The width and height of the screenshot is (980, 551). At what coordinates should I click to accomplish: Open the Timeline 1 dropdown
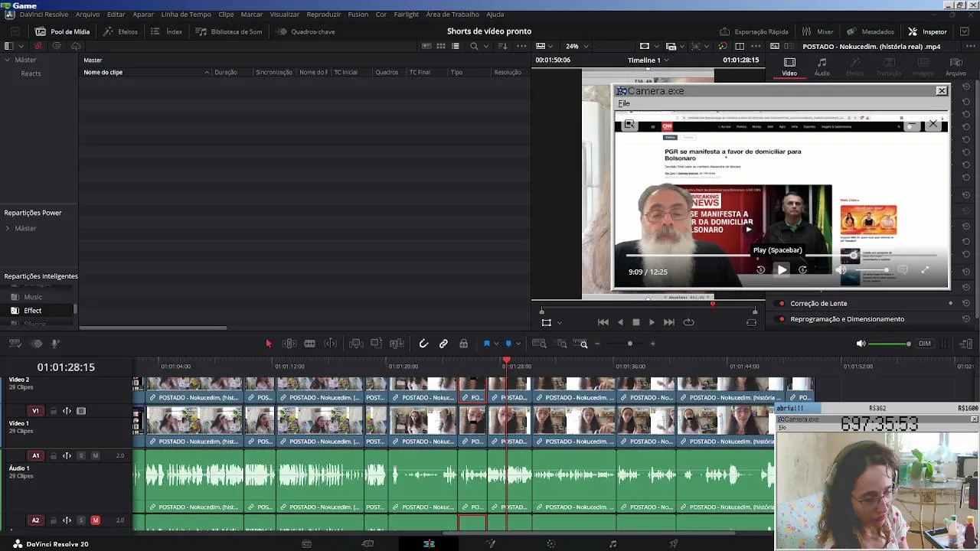click(648, 60)
